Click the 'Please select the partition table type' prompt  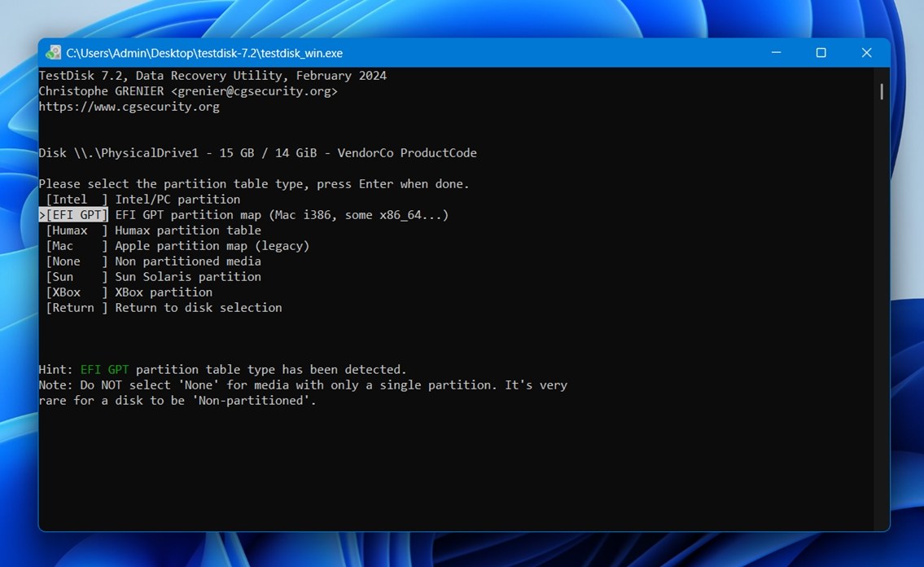[254, 184]
